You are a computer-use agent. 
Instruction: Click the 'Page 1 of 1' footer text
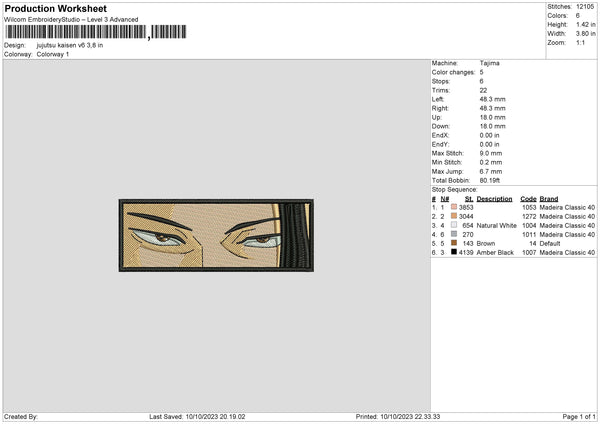tap(579, 417)
